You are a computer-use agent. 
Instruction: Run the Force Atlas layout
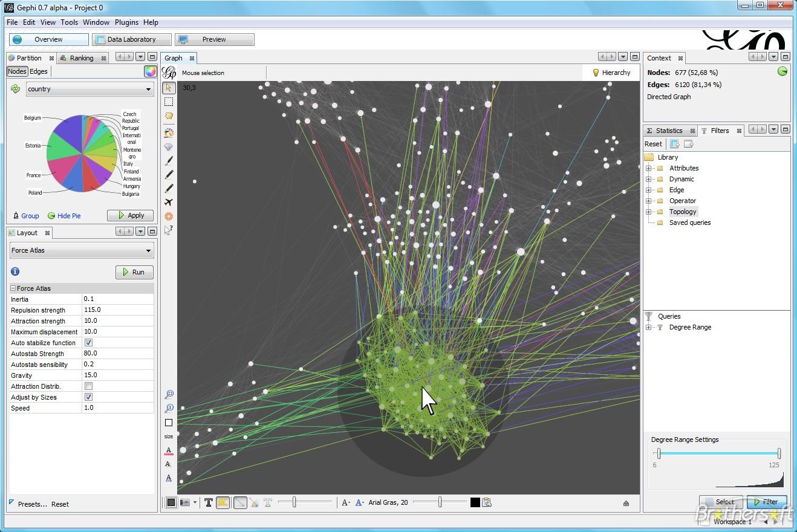point(134,272)
